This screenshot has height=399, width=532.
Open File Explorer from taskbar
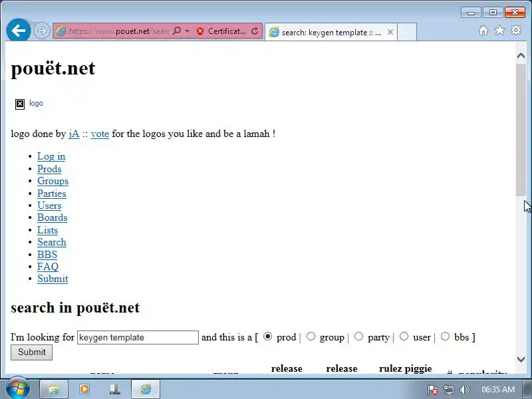pyautogui.click(x=54, y=389)
